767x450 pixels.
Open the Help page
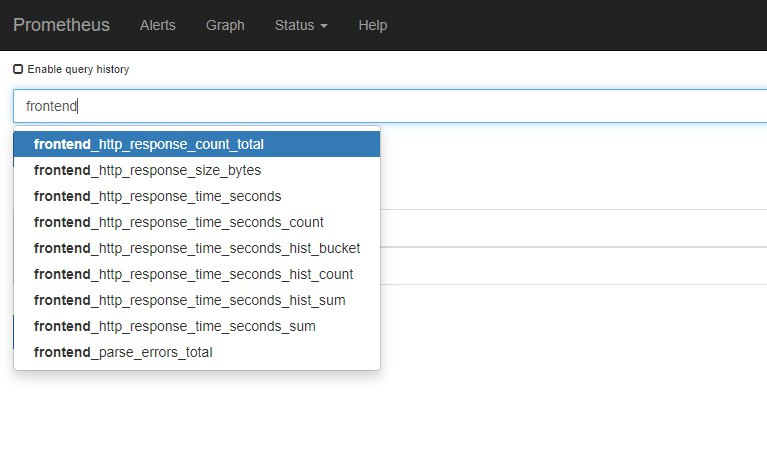tap(372, 25)
